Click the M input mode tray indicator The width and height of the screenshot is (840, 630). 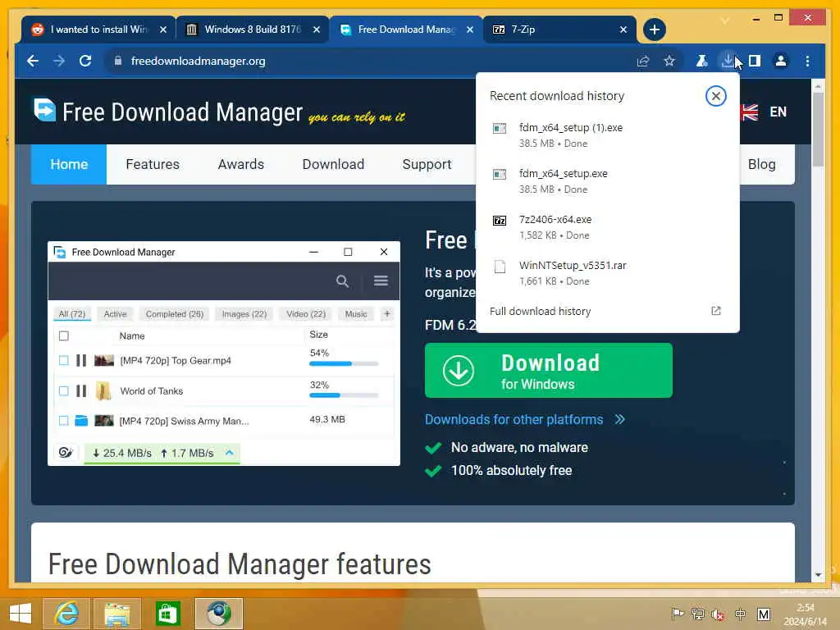[x=764, y=614]
